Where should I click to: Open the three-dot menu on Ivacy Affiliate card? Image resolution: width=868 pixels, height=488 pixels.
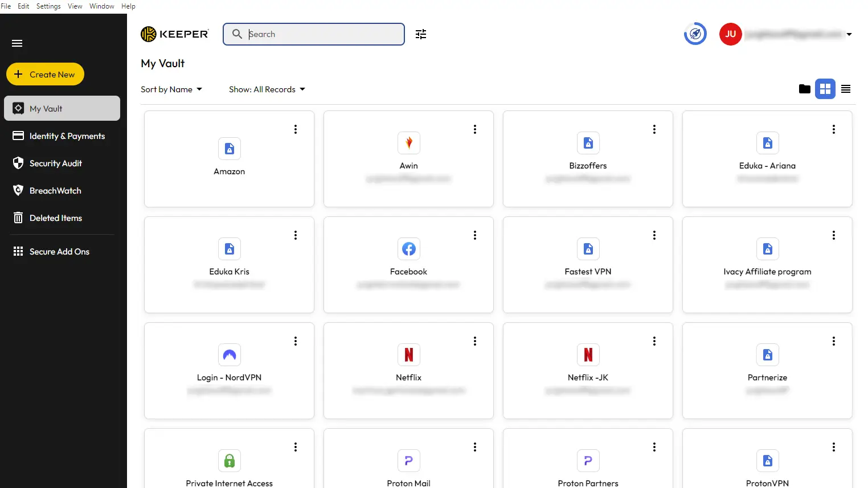click(834, 235)
